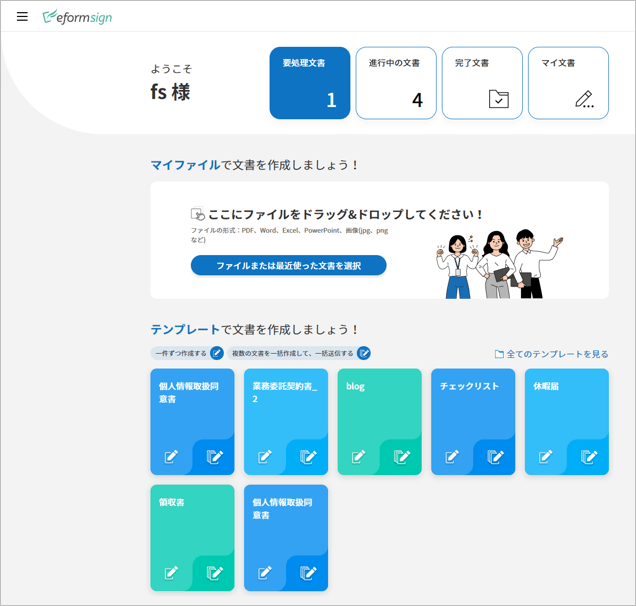Open the 完了文書 folder icon card
The width and height of the screenshot is (636, 606).
498,98
